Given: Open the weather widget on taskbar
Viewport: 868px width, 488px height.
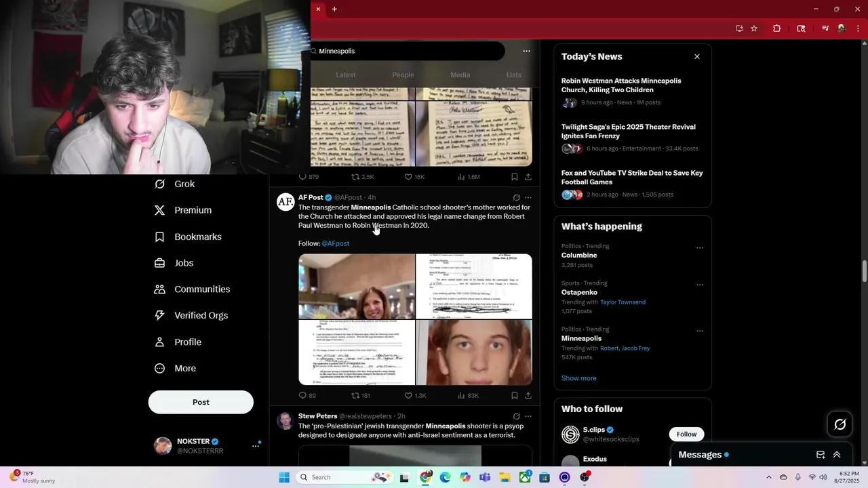Looking at the screenshot, I should point(32,477).
